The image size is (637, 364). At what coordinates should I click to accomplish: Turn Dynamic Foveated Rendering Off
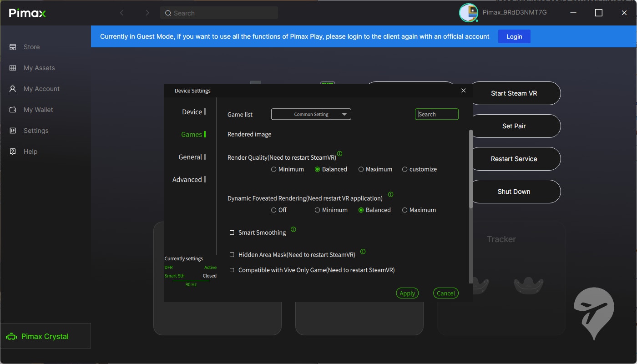click(274, 210)
